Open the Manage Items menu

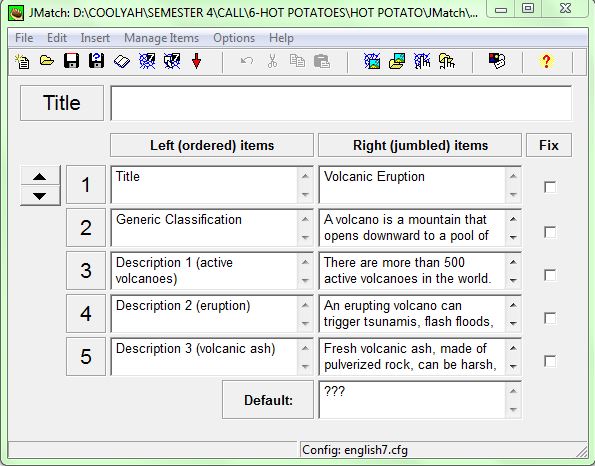(x=161, y=38)
